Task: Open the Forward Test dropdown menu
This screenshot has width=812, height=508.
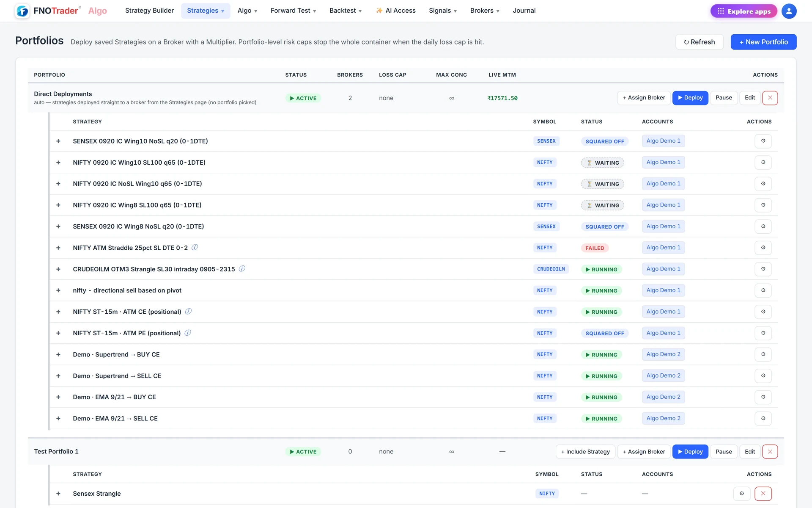Action: 293,11
